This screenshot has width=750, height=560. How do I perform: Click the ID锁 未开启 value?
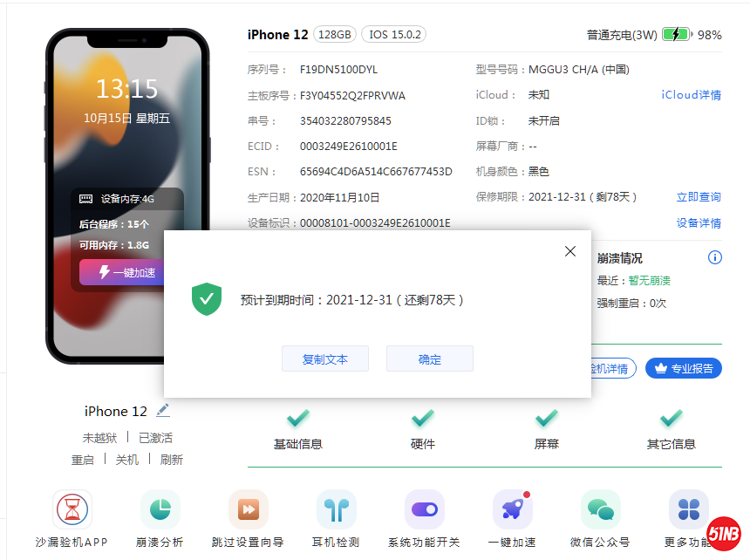pos(544,121)
